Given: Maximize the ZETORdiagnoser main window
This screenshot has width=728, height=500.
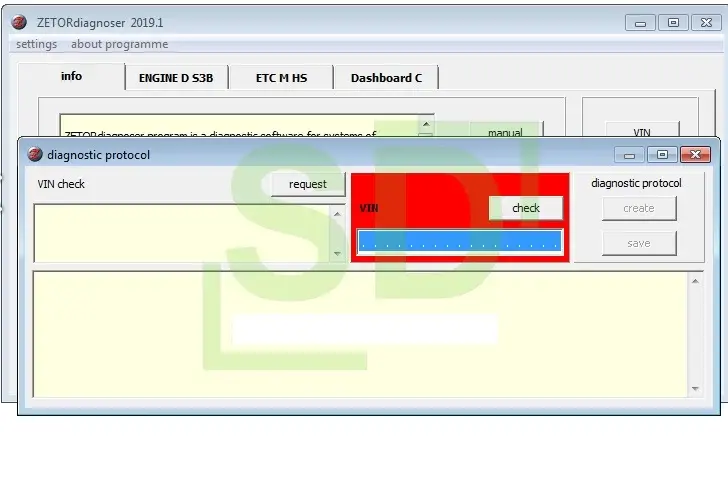Looking at the screenshot, I should 673,23.
